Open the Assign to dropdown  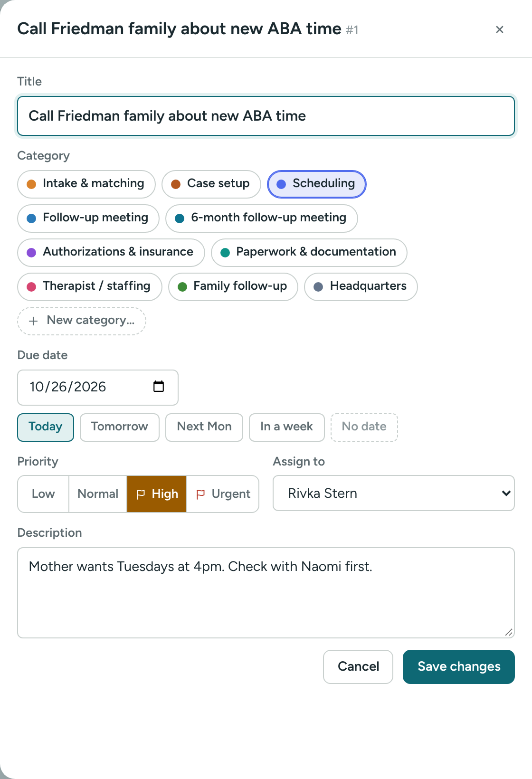tap(394, 493)
